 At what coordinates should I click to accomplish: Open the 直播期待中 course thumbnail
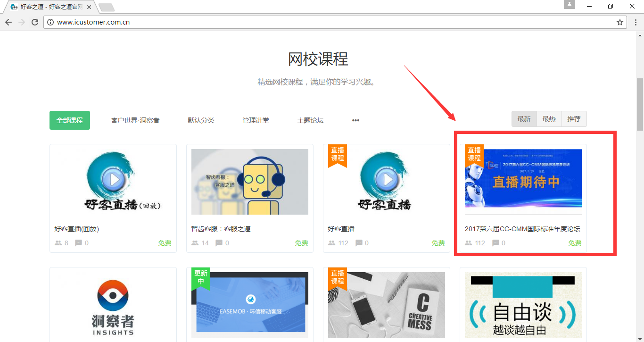[523, 178]
